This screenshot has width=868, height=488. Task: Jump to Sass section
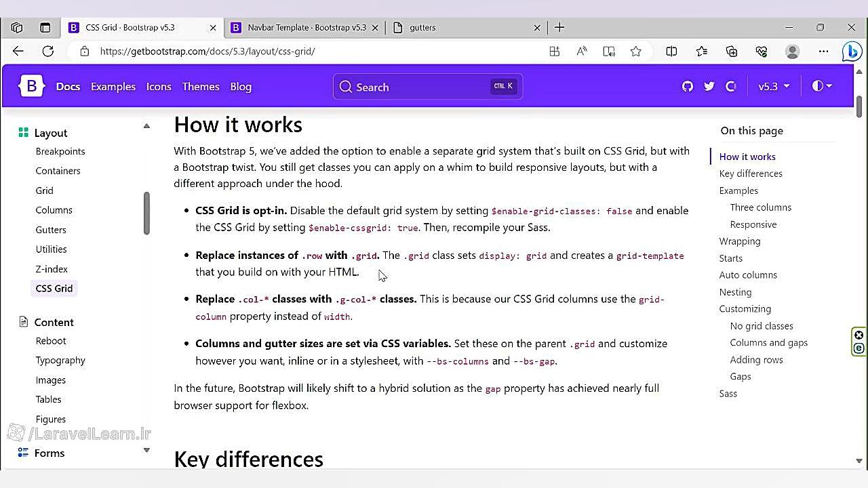pos(728,394)
